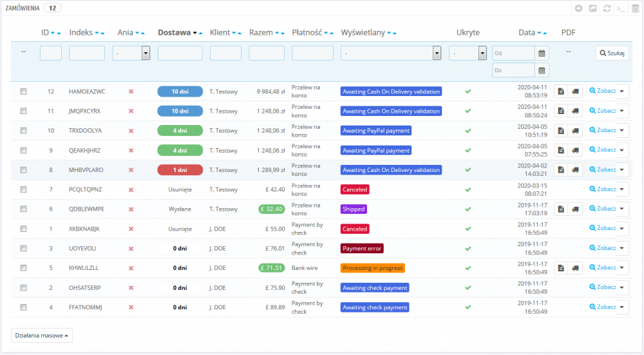
Task: Open delivery slip for order 5
Action: click(x=575, y=268)
